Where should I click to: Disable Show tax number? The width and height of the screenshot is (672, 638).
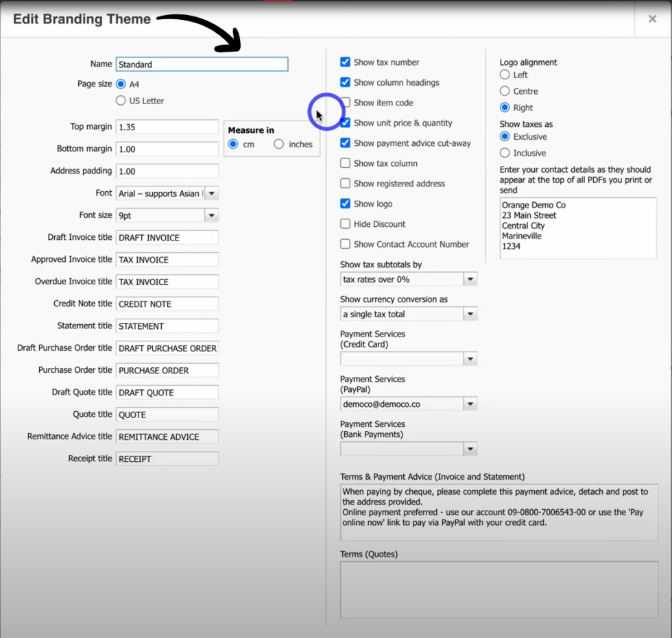345,62
